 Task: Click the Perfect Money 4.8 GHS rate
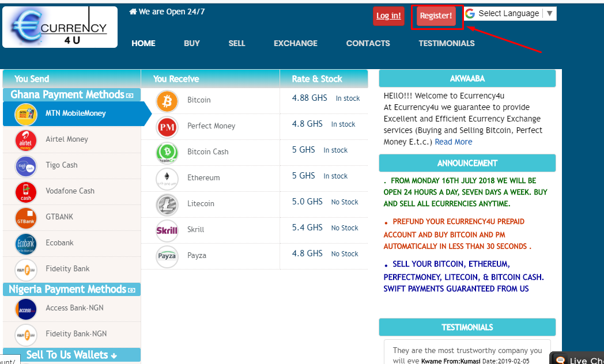pos(307,124)
